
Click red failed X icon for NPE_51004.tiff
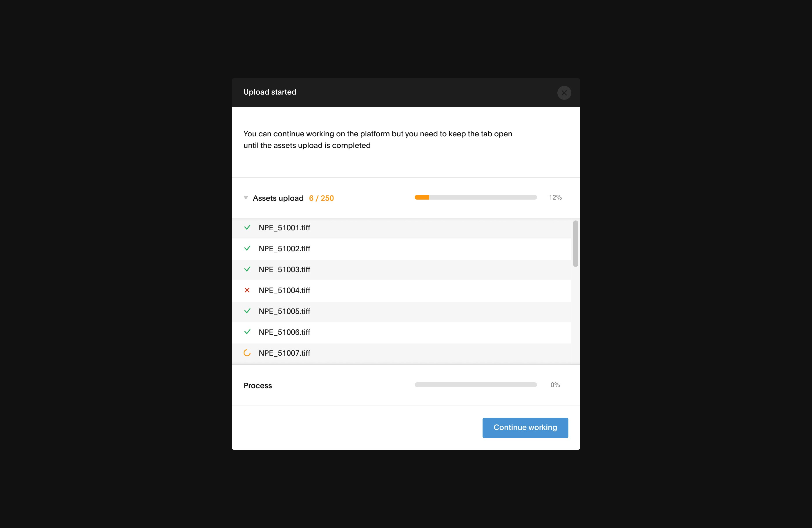coord(247,290)
